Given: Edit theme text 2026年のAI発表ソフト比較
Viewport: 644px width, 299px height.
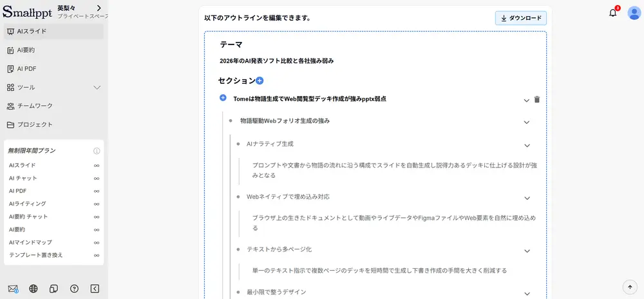Looking at the screenshot, I should click(277, 61).
